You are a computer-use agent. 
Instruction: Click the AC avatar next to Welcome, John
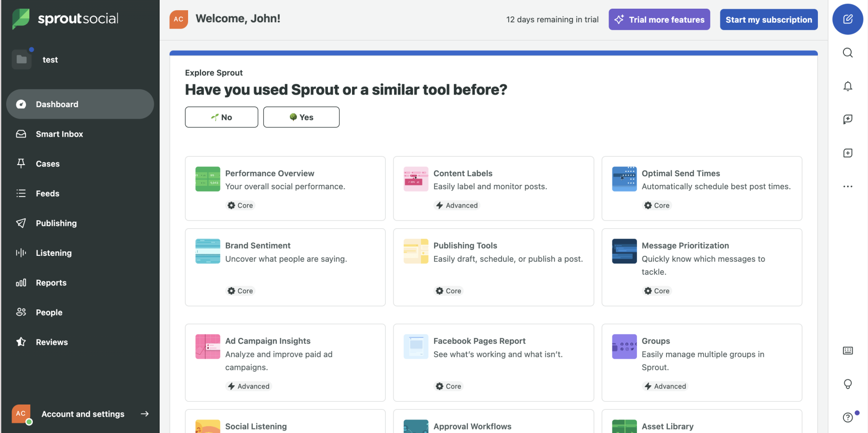[x=179, y=19]
